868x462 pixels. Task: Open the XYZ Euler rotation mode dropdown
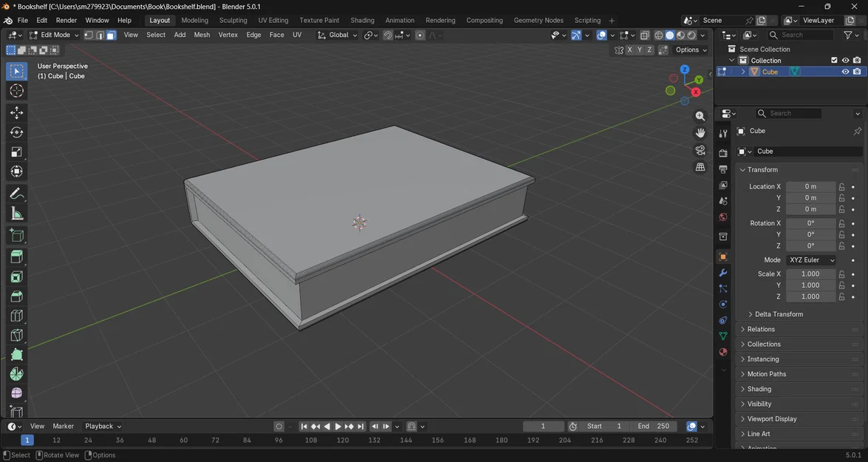(811, 260)
